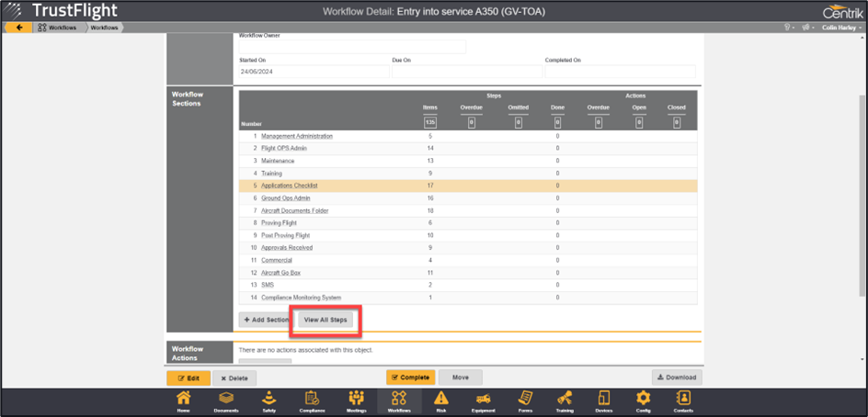Open the Training module icon

(563, 400)
